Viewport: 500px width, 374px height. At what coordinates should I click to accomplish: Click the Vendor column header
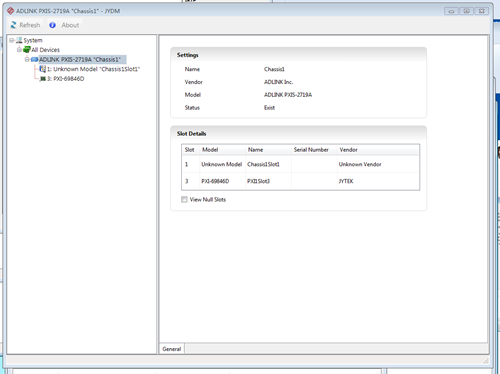point(378,150)
